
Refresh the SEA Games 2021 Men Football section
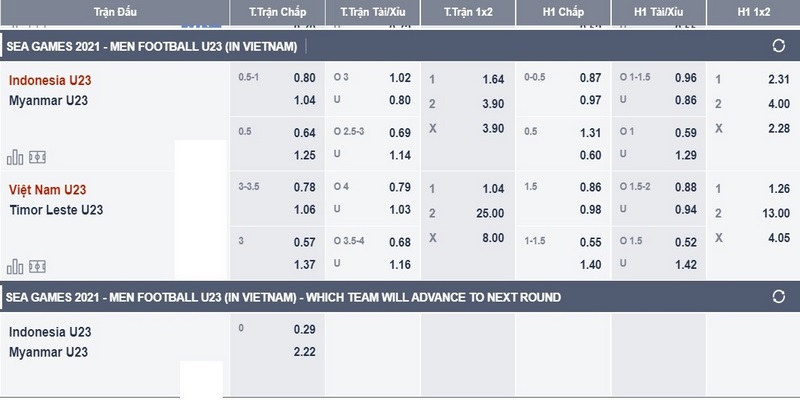779,46
